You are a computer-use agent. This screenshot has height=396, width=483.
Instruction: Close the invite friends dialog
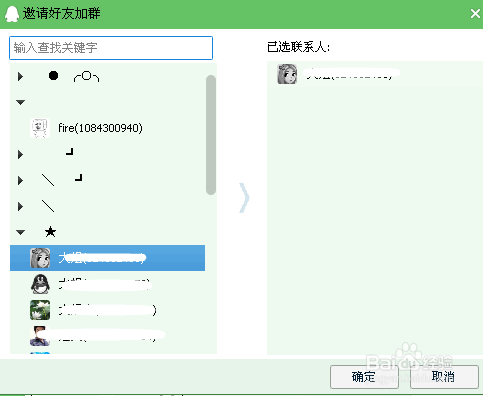(475, 14)
